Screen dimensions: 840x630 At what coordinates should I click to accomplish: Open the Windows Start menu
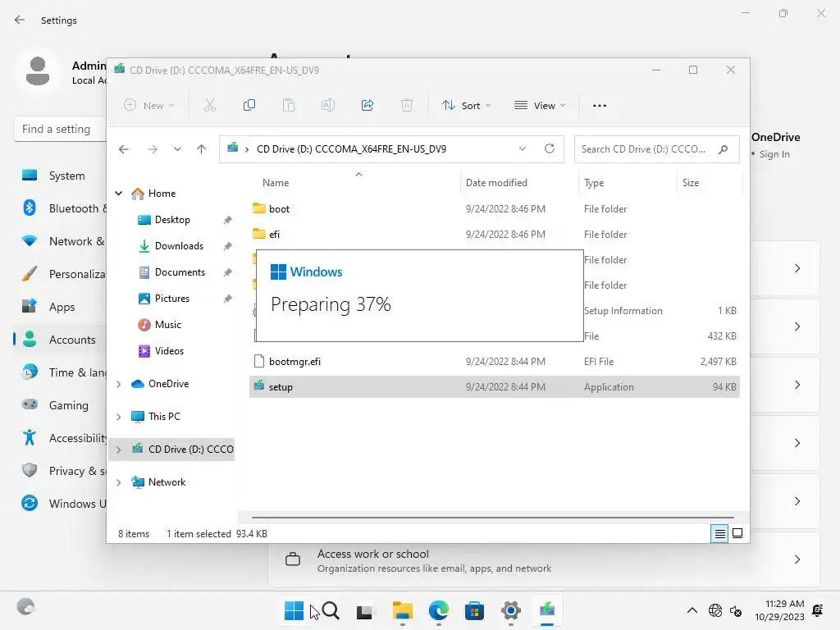tap(294, 610)
